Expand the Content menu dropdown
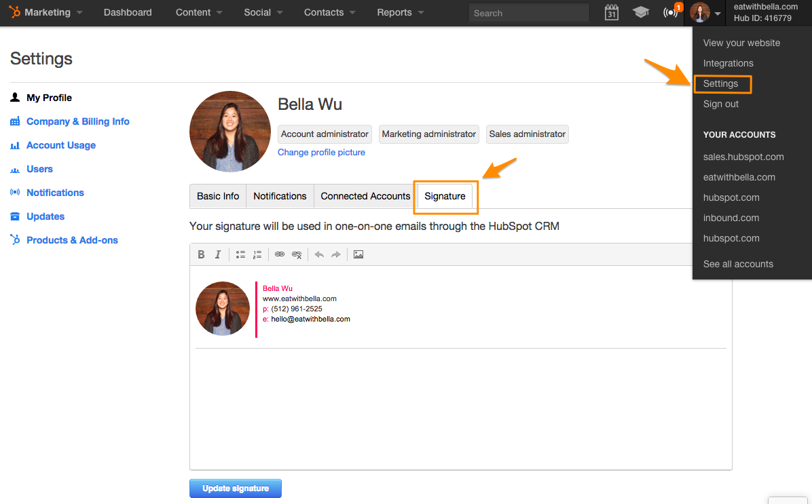Viewport: 812px width, 504px height. (219, 12)
